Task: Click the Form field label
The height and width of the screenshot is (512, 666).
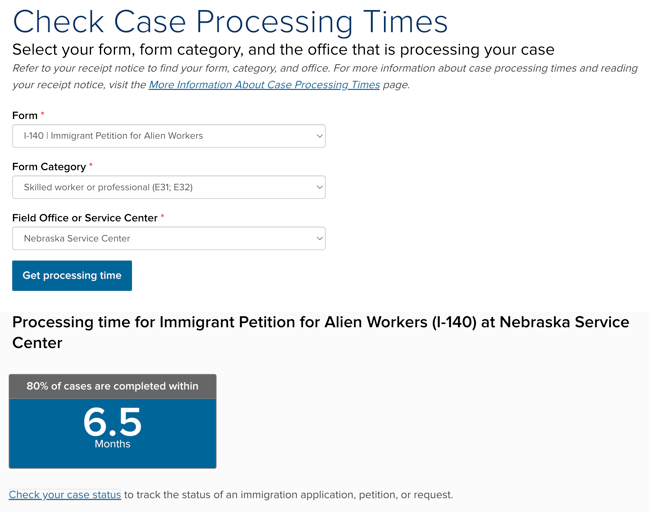Action: click(25, 116)
